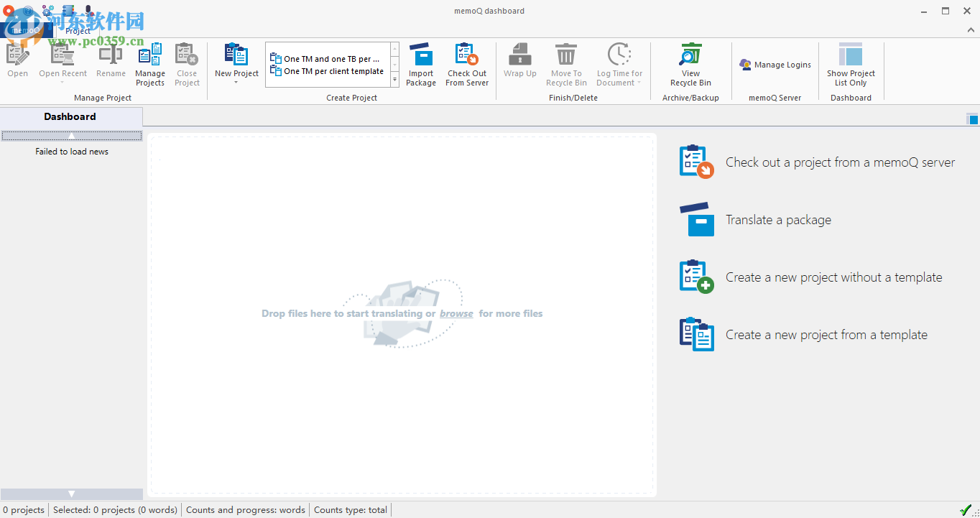The height and width of the screenshot is (518, 980).
Task: Click the browse link to add files
Action: [456, 313]
